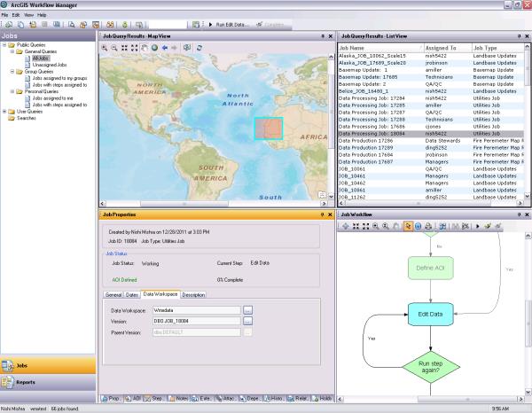Click the Assigned To column header
The image size is (532, 413).
click(448, 48)
